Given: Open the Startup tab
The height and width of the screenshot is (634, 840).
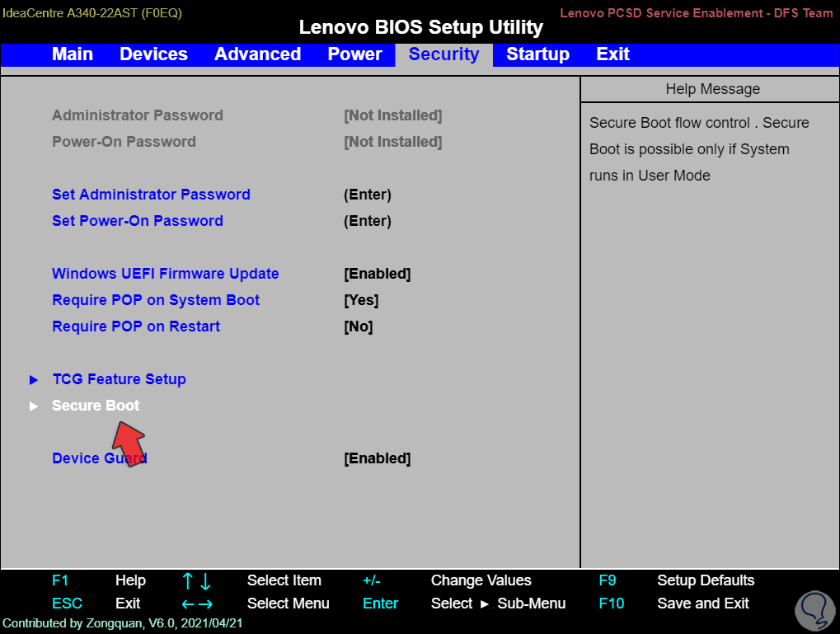Looking at the screenshot, I should 537,54.
